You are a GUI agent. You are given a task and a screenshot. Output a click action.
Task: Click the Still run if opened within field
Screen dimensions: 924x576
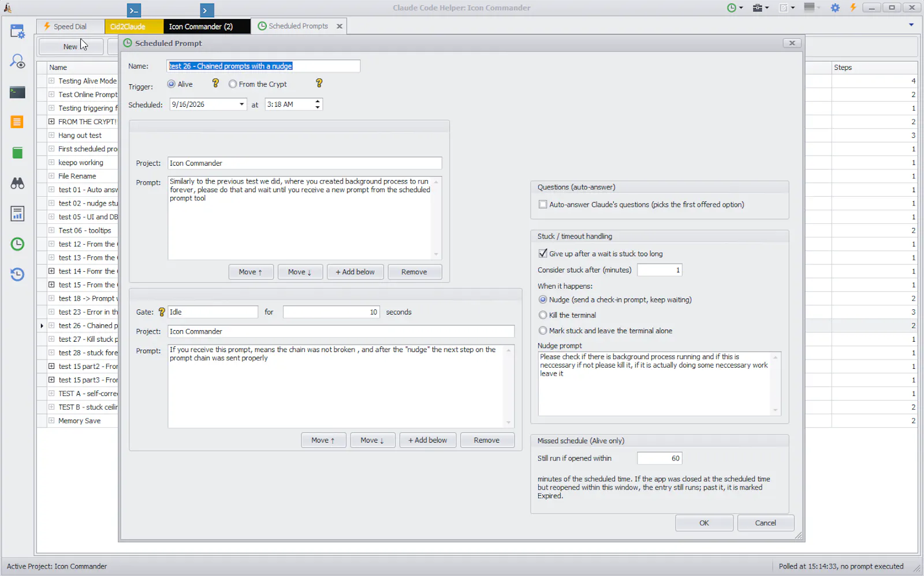pyautogui.click(x=660, y=458)
